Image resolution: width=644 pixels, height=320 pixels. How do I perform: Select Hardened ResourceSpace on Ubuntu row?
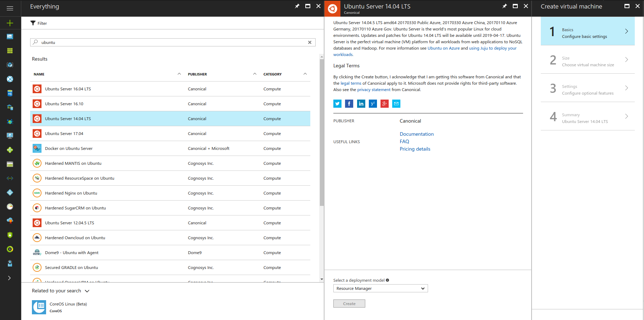pos(170,178)
